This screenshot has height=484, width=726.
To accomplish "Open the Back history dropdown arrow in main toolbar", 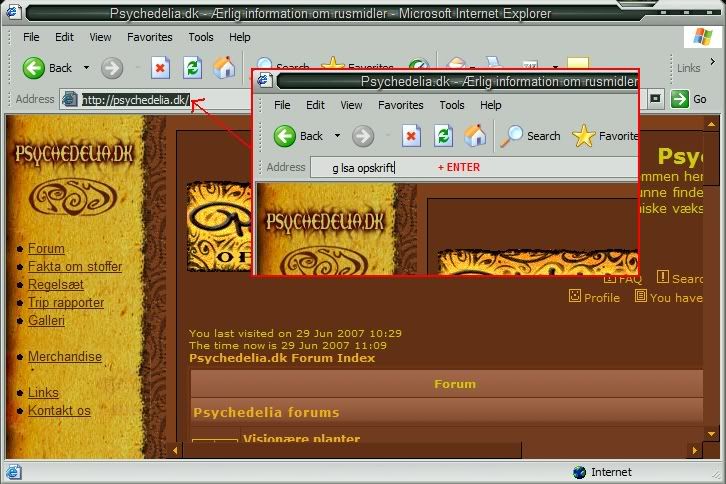I will pyautogui.click(x=86, y=68).
